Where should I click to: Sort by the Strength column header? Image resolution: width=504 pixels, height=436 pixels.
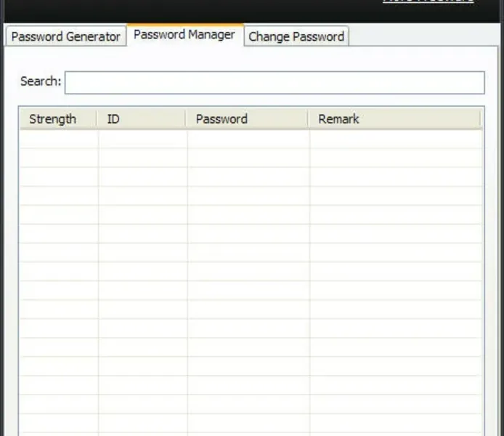[x=52, y=119]
